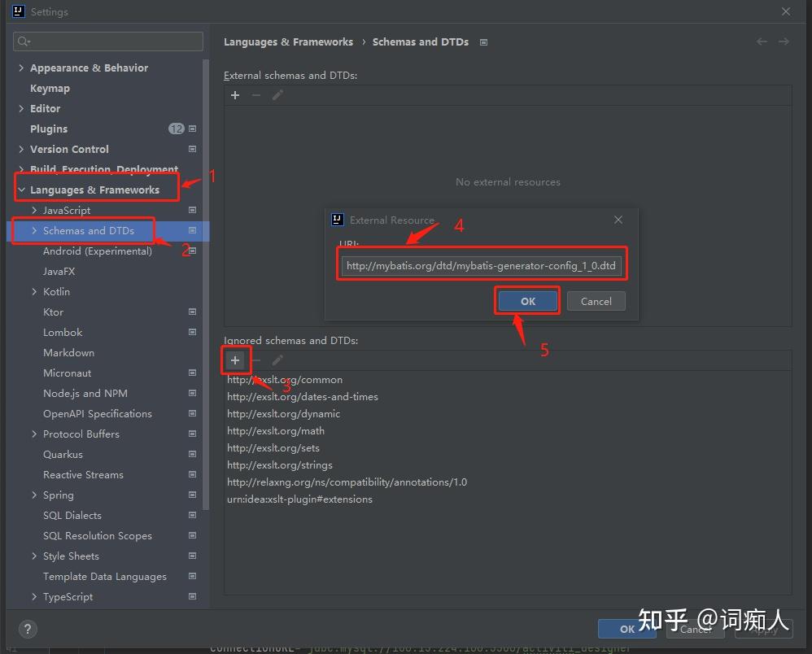Collapse the Languages & Frameworks section
Screen dimensions: 812x654
[x=22, y=189]
